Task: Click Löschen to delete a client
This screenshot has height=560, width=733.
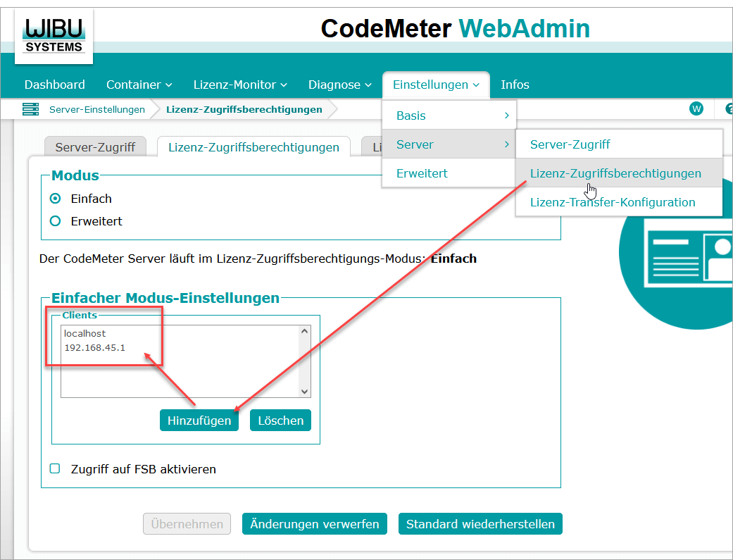Action: point(280,420)
